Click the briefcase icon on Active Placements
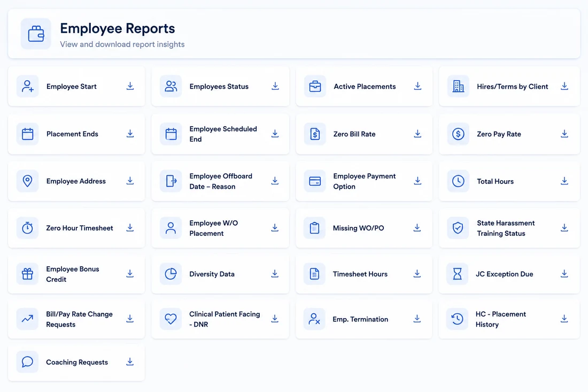The image size is (588, 392). coord(315,86)
